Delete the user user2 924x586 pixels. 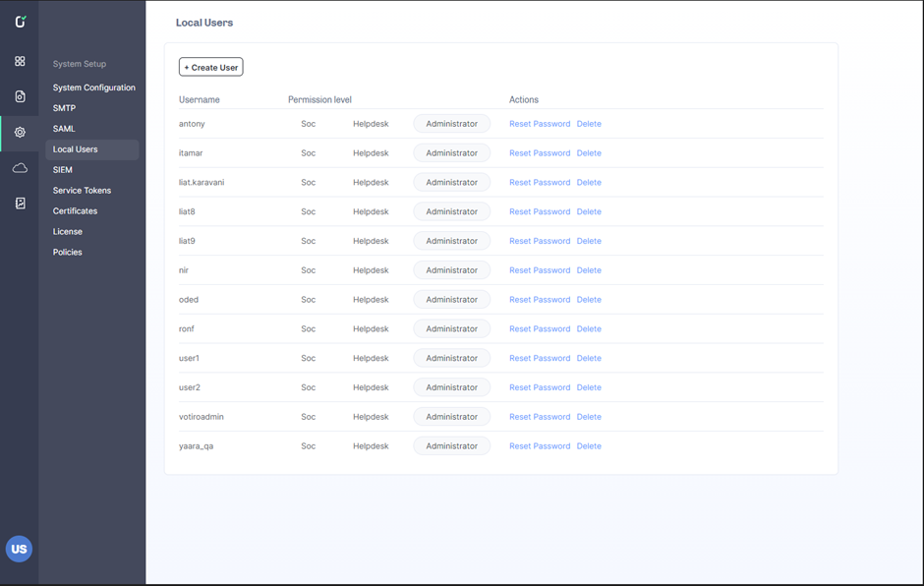coord(589,387)
